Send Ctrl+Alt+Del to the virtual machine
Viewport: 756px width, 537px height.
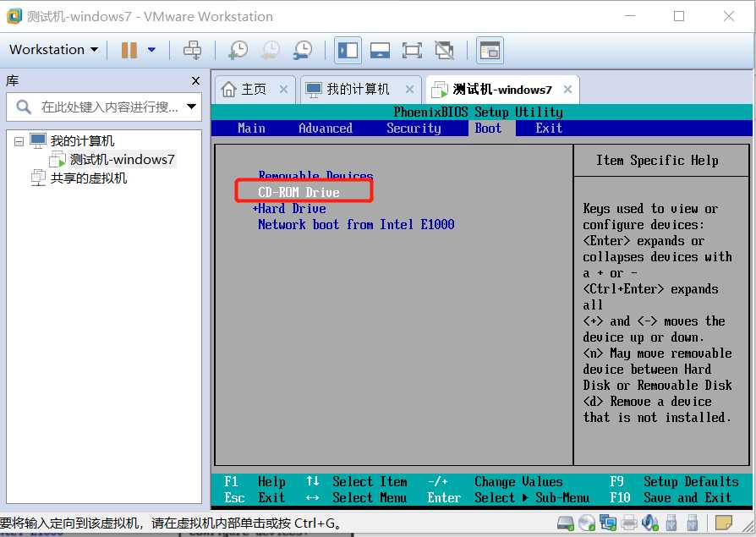192,50
